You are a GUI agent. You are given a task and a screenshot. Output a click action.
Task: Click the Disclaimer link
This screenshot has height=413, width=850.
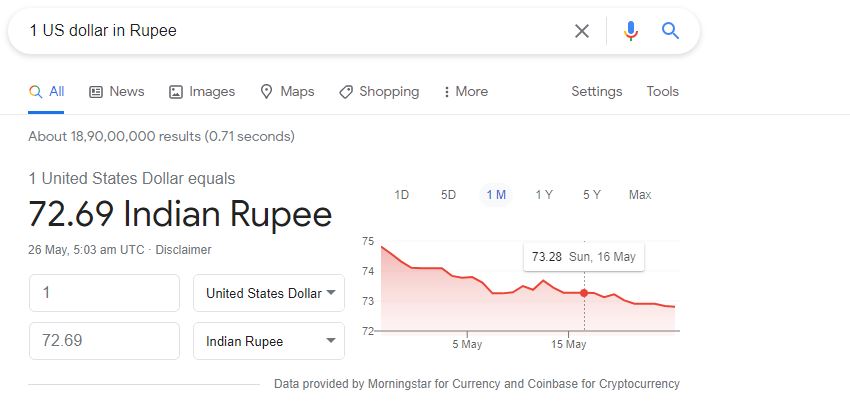click(183, 249)
